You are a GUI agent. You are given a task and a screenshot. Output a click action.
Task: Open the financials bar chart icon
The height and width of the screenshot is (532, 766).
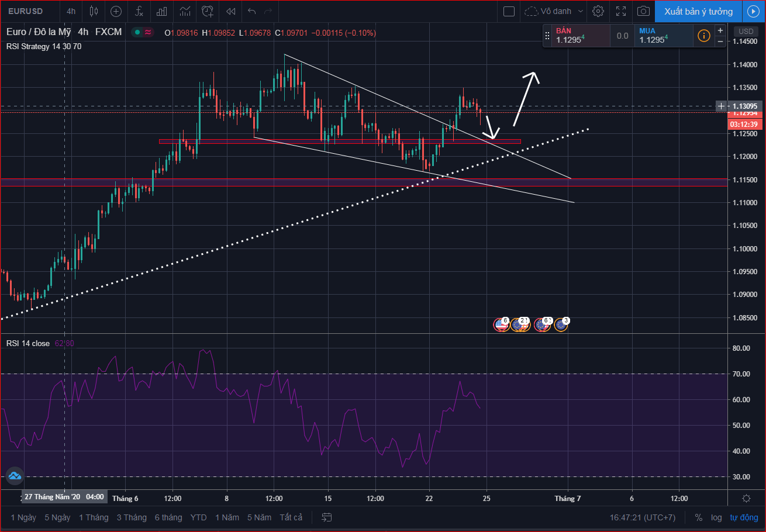(x=162, y=11)
